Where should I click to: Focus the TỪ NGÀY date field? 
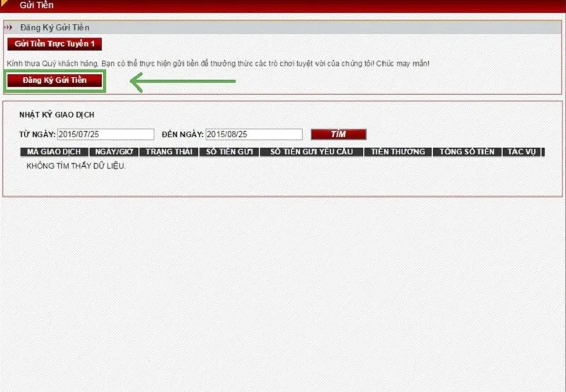[x=105, y=134]
